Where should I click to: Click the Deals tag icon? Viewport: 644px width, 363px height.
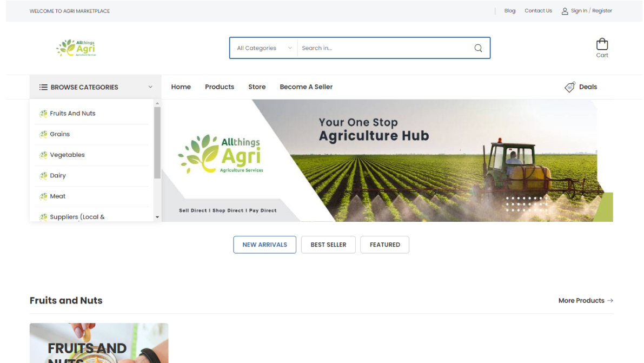[x=570, y=87]
